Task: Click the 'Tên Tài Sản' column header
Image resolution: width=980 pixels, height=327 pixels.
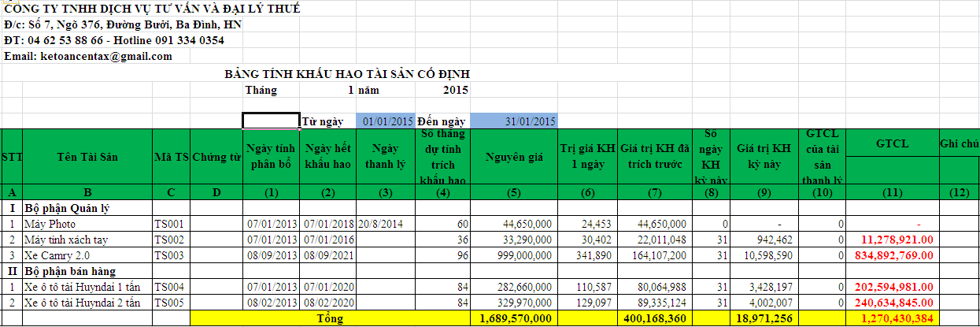Action: click(x=87, y=157)
